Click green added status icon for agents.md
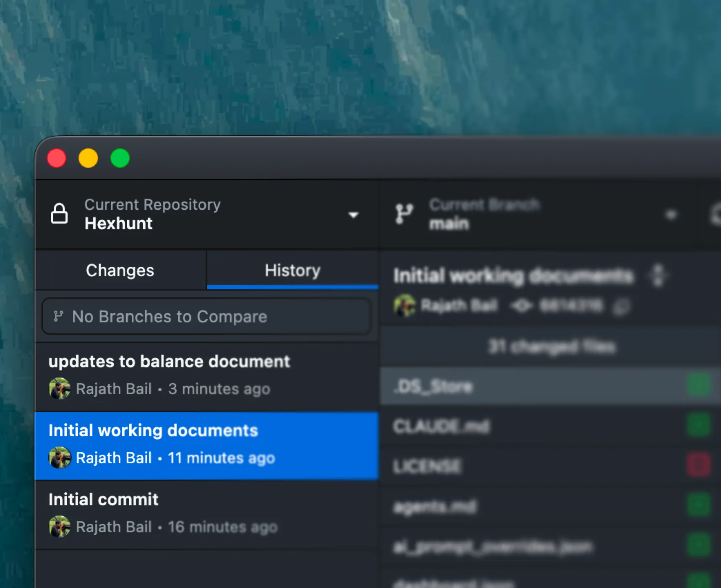Viewport: 721px width, 588px height. 699,505
